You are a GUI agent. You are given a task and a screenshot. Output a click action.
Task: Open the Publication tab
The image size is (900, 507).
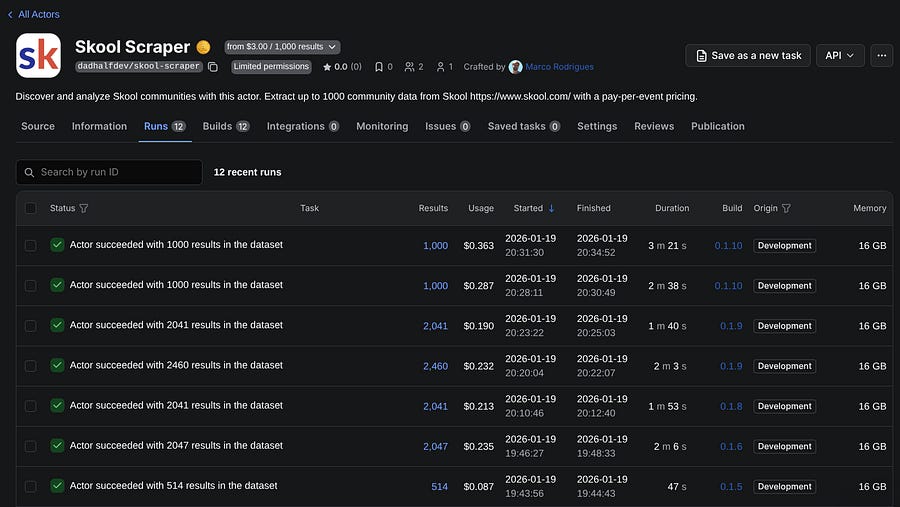(717, 126)
